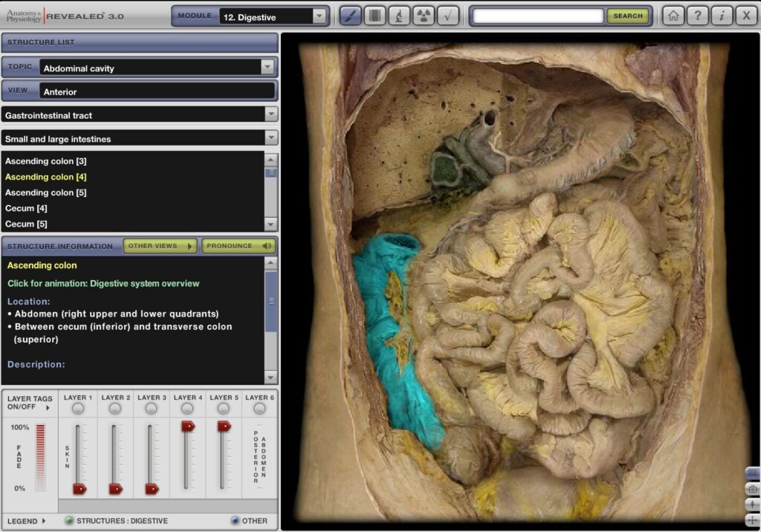The image size is (761, 532).
Task: Toggle the Layer 4 tag button
Action: (x=187, y=409)
